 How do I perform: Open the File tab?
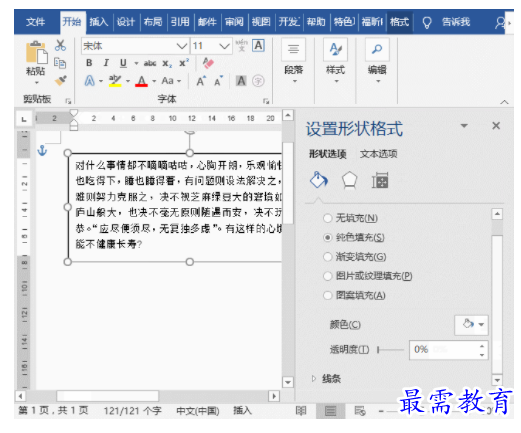(35, 22)
